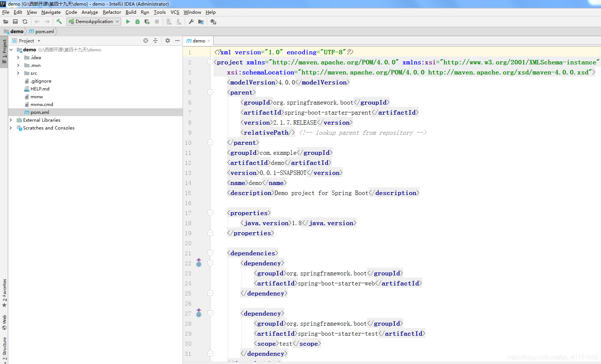Open the Navigate menu

[x=51, y=12]
